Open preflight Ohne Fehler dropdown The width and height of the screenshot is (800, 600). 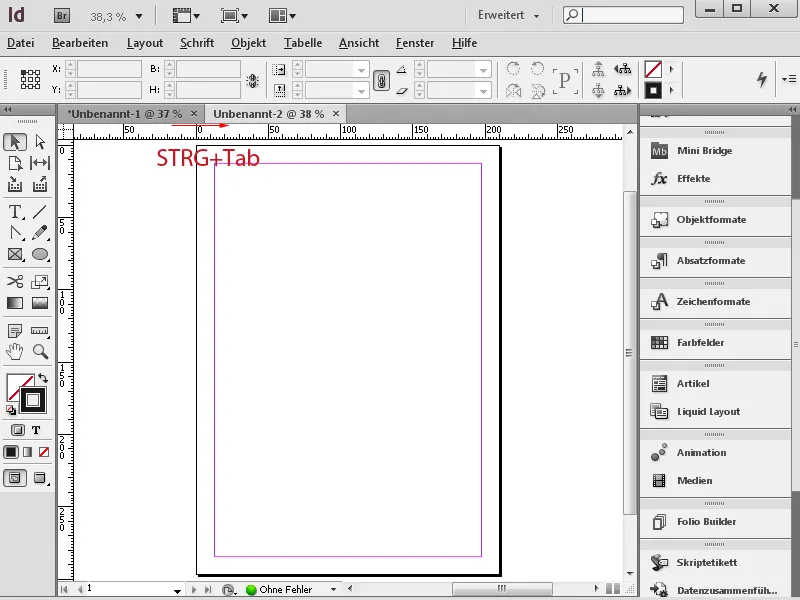click(333, 589)
